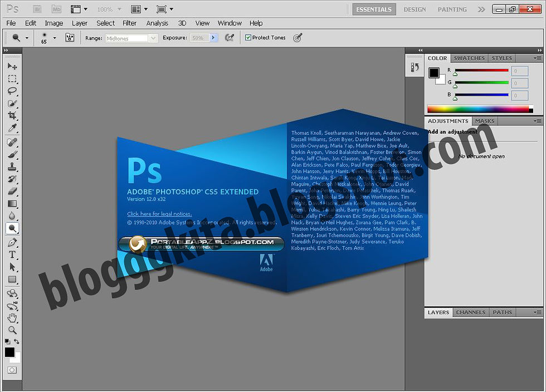The width and height of the screenshot is (546, 392).
Task: Switch to the Masks tab
Action: click(485, 121)
